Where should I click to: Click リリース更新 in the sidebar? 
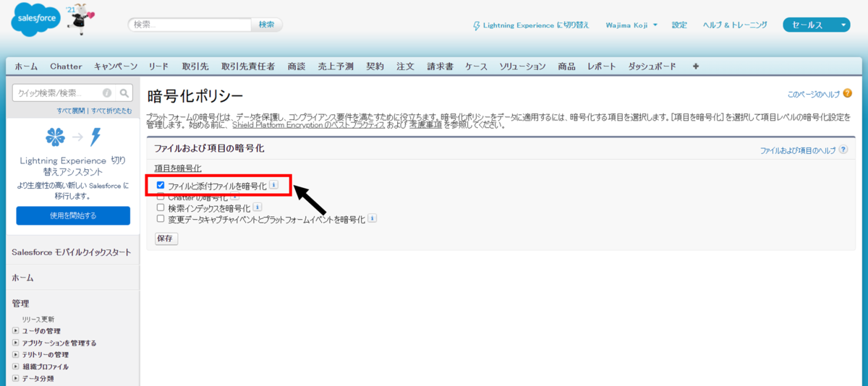[x=38, y=319]
